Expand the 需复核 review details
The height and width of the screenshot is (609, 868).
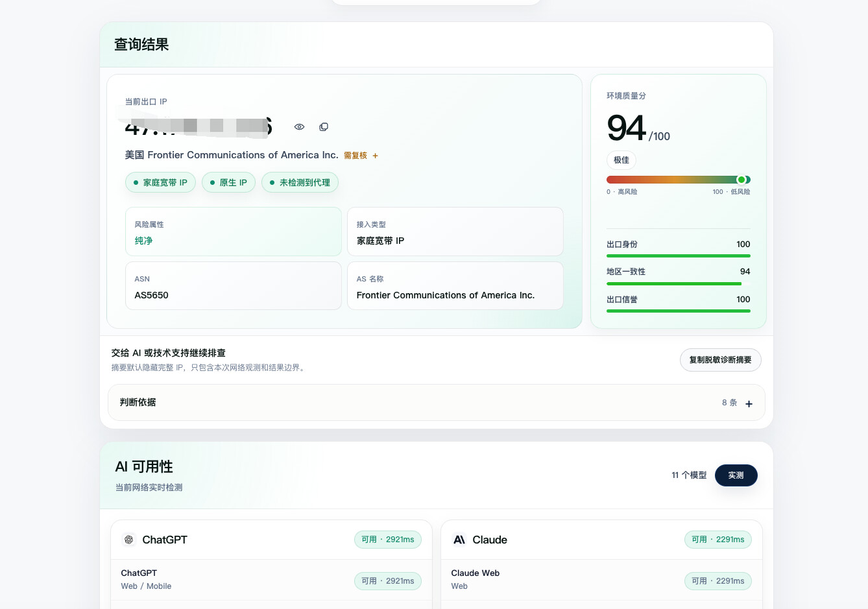click(361, 156)
